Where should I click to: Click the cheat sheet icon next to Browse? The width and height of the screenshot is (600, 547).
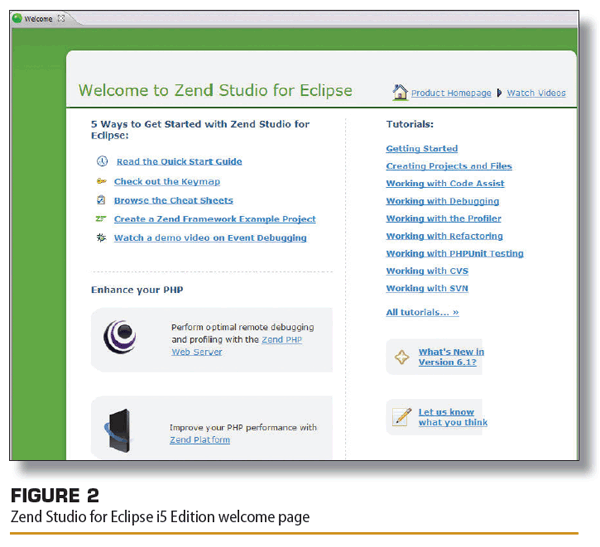(x=101, y=200)
